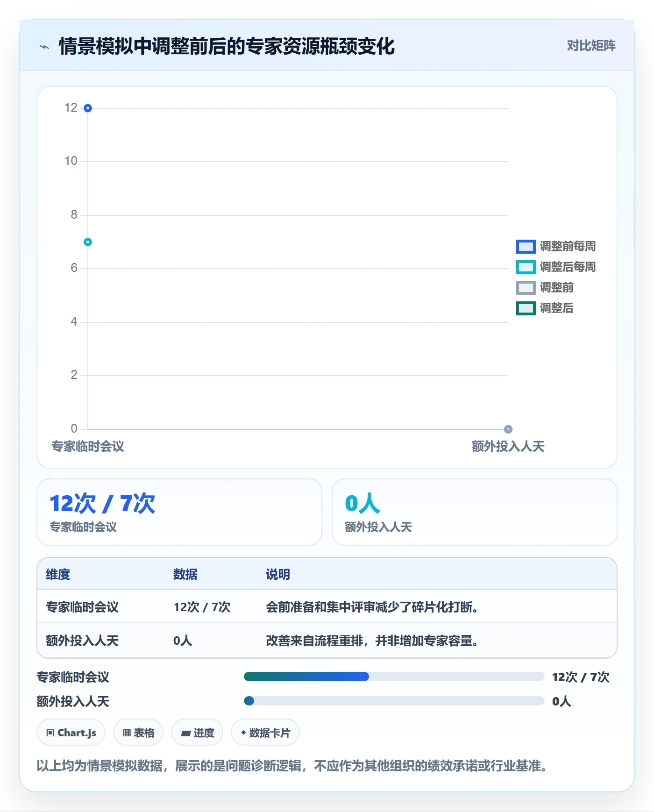This screenshot has height=812, width=654.
Task: Click the 0人 metric card
Action: [475, 512]
